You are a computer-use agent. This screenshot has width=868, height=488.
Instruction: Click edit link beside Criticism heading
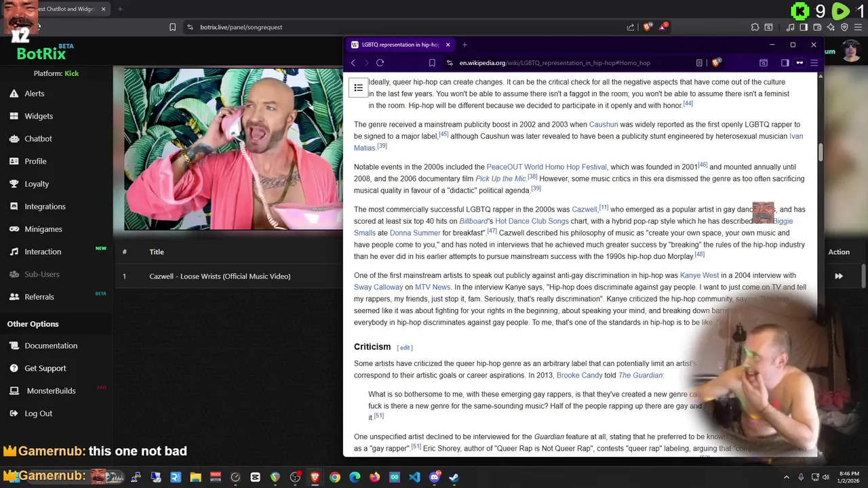pyautogui.click(x=405, y=348)
